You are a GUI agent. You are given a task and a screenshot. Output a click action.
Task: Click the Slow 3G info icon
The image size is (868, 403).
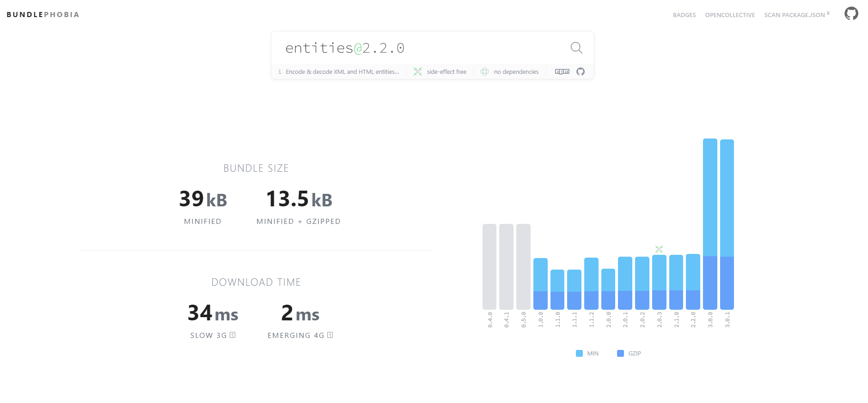232,335
